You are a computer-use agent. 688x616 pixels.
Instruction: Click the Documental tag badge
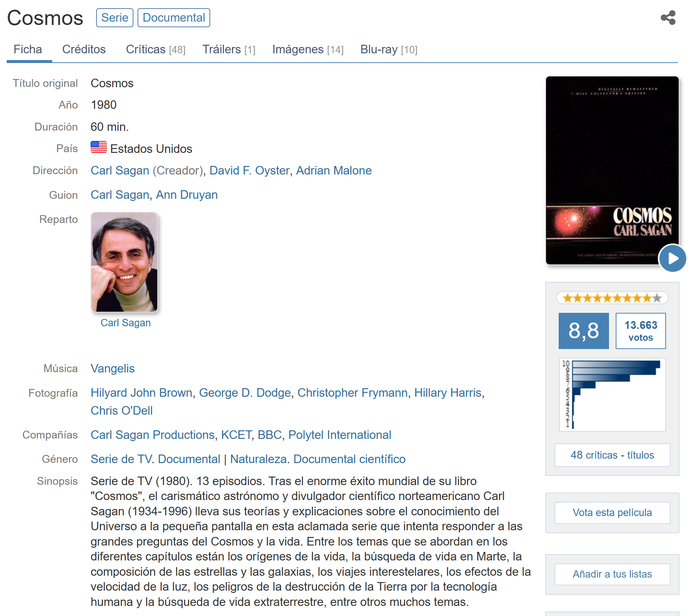point(174,18)
